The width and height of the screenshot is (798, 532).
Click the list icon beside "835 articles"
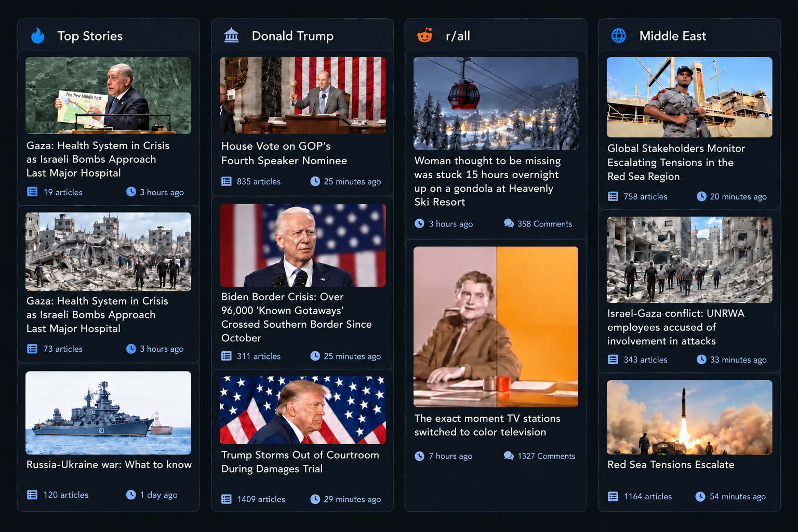click(227, 181)
